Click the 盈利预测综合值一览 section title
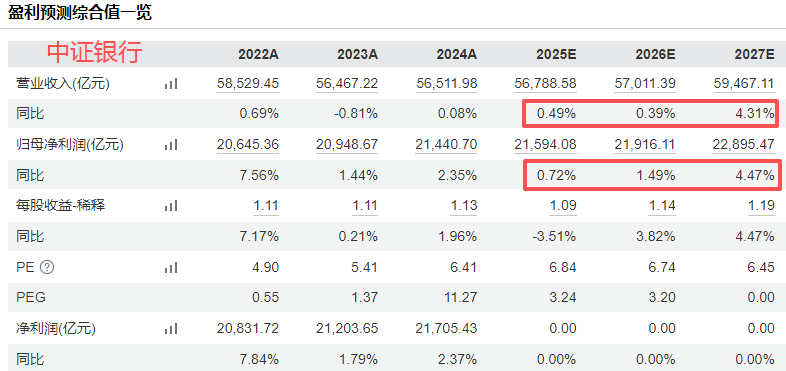 pyautogui.click(x=80, y=12)
